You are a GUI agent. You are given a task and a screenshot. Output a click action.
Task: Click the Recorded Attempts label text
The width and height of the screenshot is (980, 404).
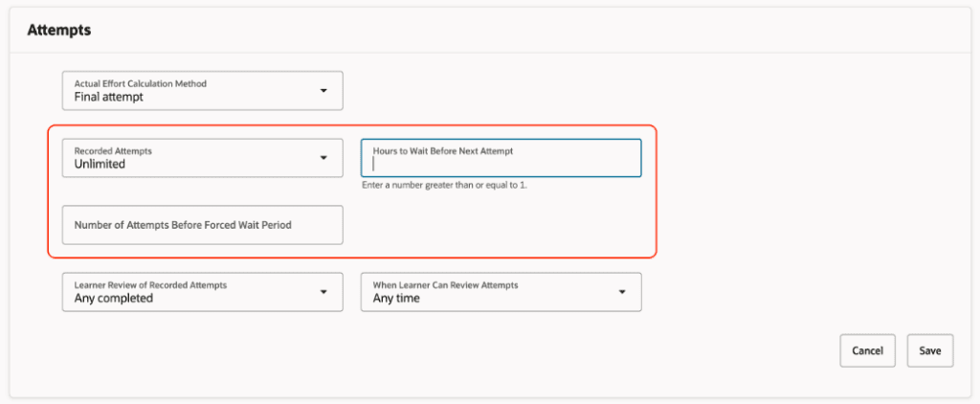(x=113, y=150)
